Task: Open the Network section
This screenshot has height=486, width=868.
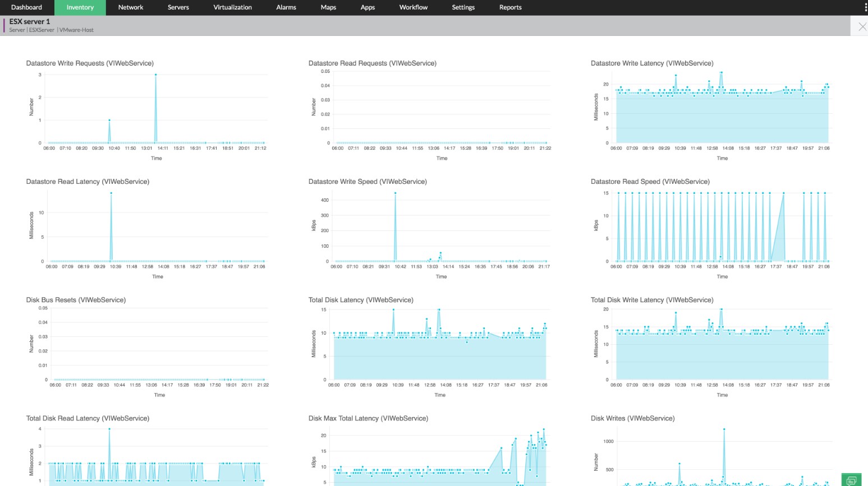Action: 130,7
